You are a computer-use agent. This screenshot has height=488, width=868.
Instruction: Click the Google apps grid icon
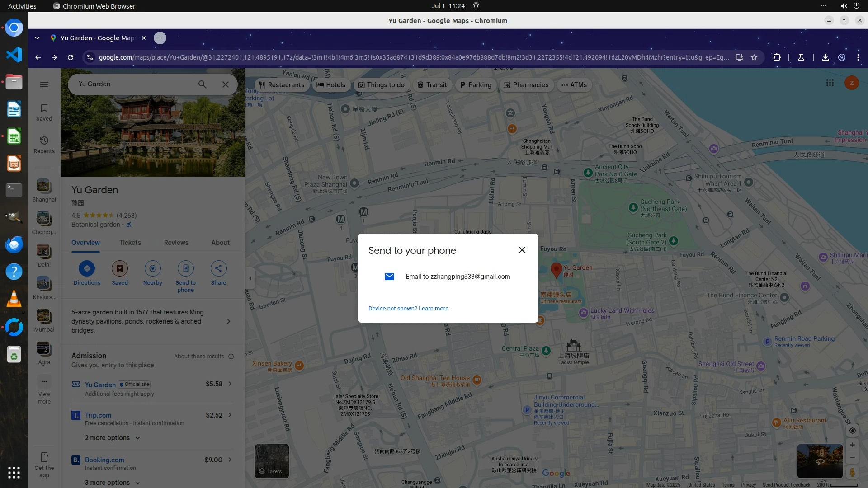coord(830,83)
